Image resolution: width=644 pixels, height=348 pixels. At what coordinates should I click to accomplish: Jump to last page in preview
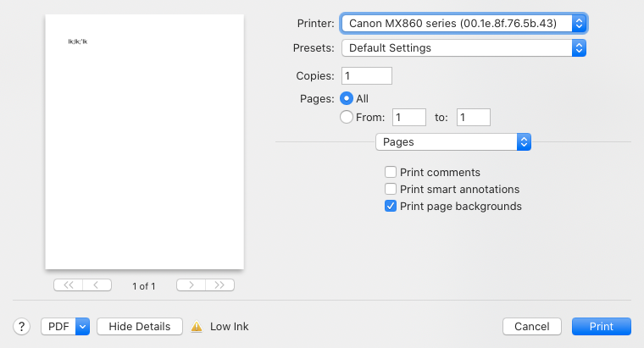220,285
